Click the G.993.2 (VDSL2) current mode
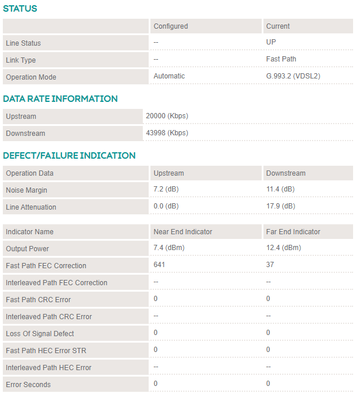This screenshot has width=360, height=400. [293, 76]
